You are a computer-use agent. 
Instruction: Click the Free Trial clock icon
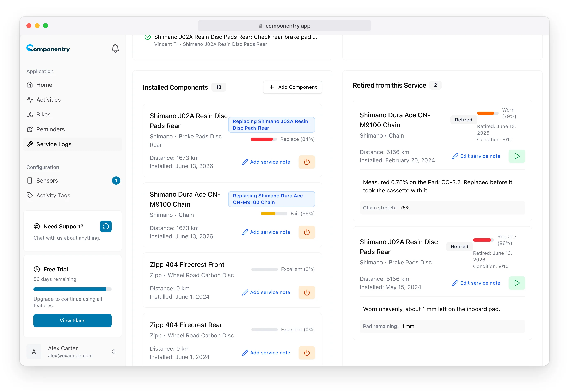pyautogui.click(x=37, y=270)
